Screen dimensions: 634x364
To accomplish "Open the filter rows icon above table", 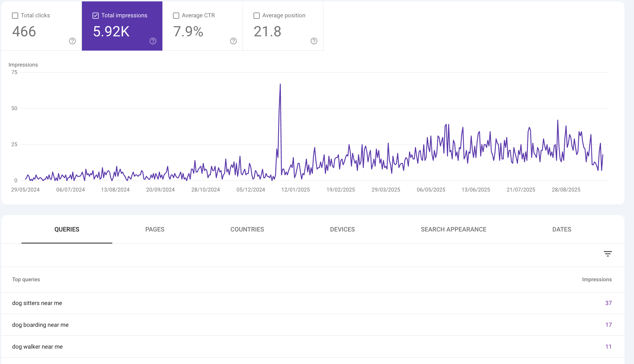I will click(607, 254).
